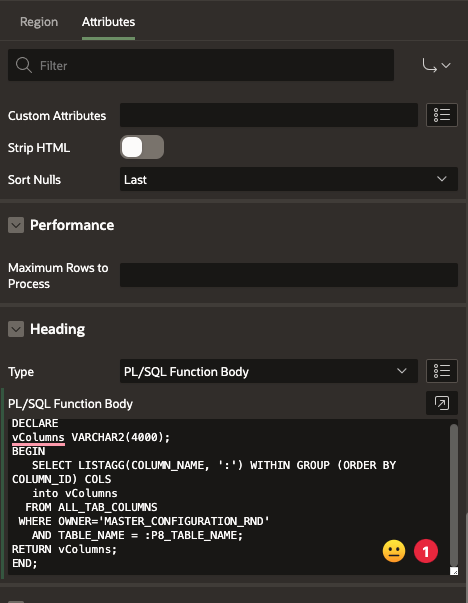The height and width of the screenshot is (603, 468).
Task: Click the neutral face emoji icon
Action: coord(394,551)
